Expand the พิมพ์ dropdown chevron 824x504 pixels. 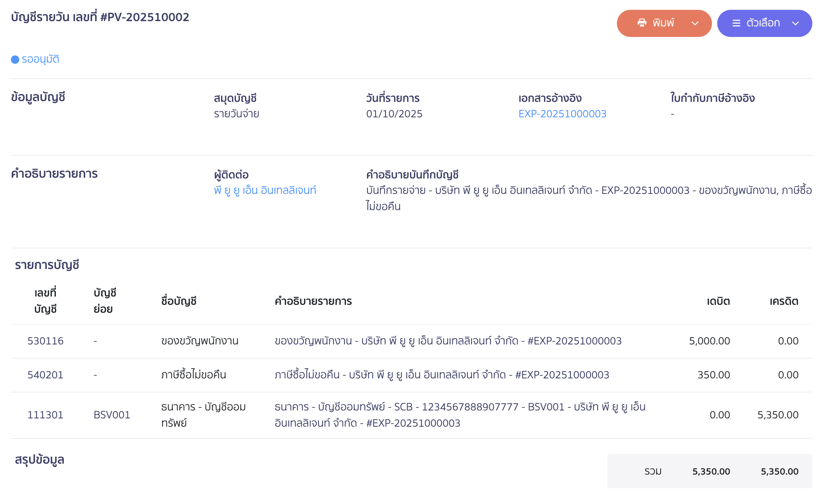pos(695,23)
